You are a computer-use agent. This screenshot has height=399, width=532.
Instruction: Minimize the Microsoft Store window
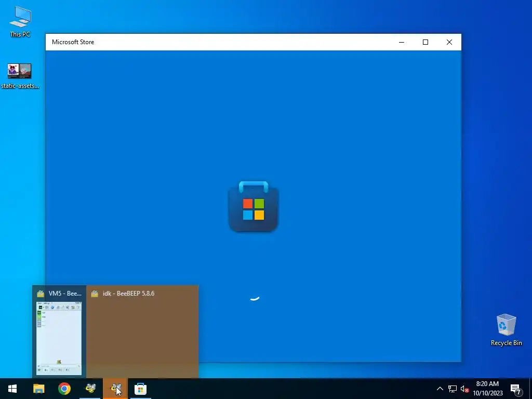[402, 42]
